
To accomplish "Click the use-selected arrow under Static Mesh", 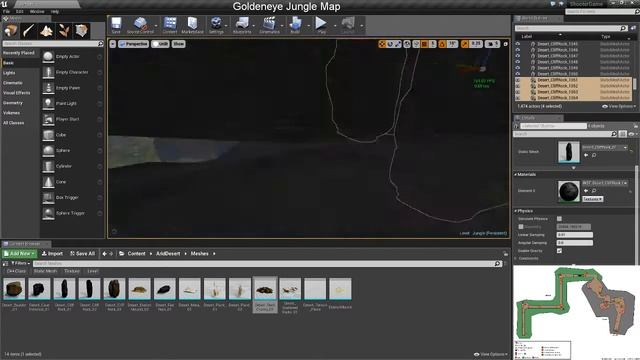I will (x=586, y=155).
